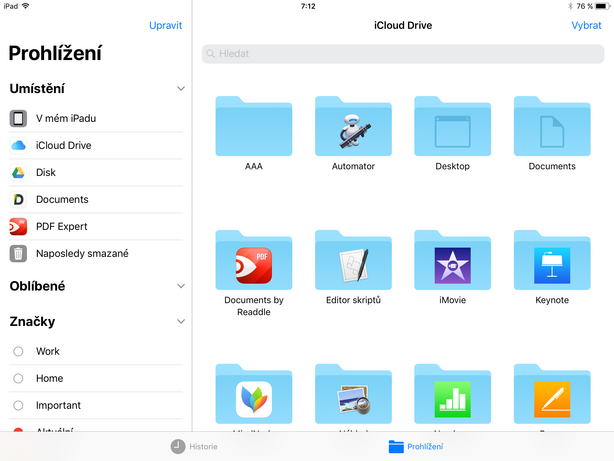Screen dimensions: 614x461
Task: Open the Preview folder with photo loupe icon
Action: [353, 394]
